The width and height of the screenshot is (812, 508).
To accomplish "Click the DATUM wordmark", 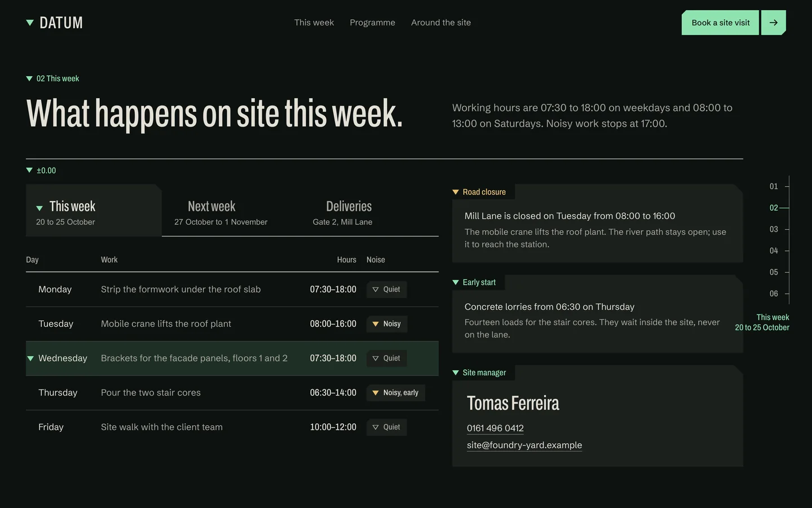I will point(61,23).
